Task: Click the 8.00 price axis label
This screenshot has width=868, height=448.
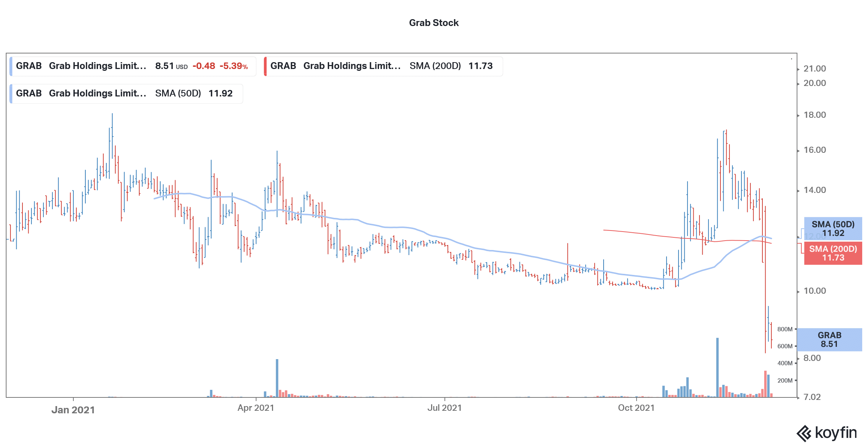Action: (812, 358)
